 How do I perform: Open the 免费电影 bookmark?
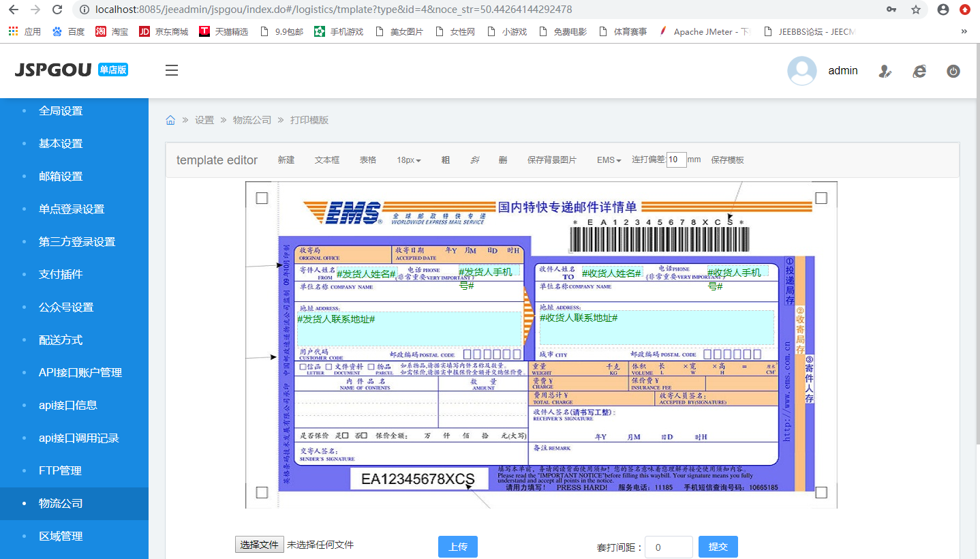562,31
